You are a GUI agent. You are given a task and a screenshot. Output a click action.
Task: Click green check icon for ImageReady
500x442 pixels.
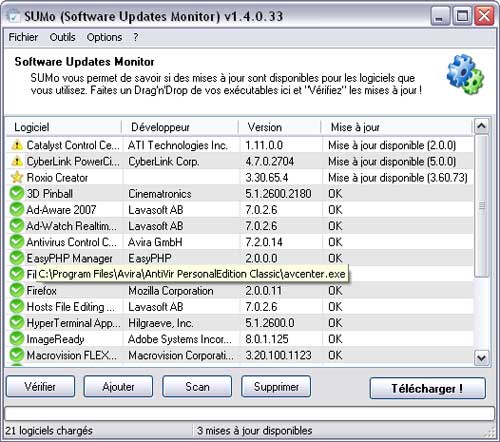[17, 339]
